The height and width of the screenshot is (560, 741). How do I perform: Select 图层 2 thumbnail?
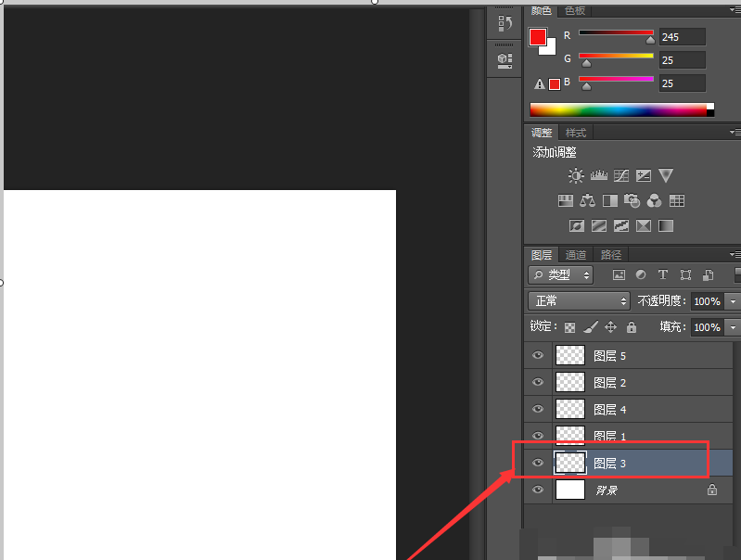(570, 382)
